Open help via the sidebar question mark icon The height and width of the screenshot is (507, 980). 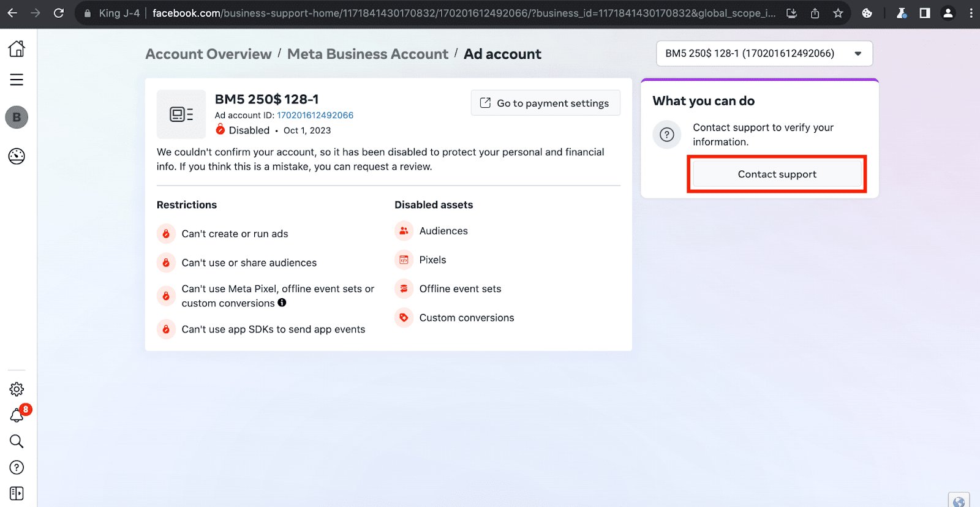point(17,467)
